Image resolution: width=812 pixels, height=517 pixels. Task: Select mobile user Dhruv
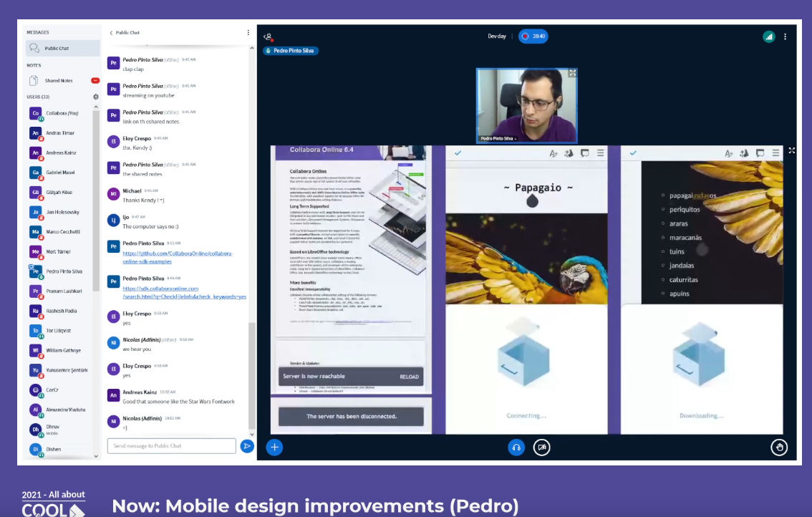[x=59, y=430]
